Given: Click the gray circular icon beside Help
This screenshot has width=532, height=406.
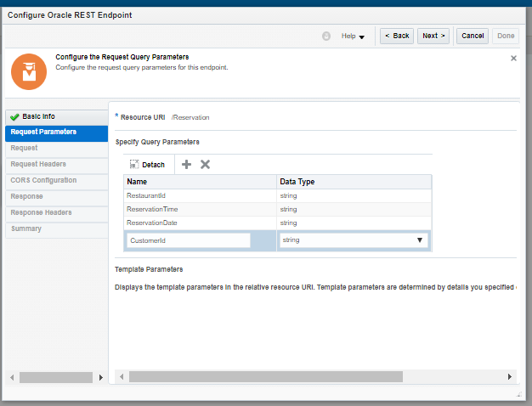Looking at the screenshot, I should 326,36.
